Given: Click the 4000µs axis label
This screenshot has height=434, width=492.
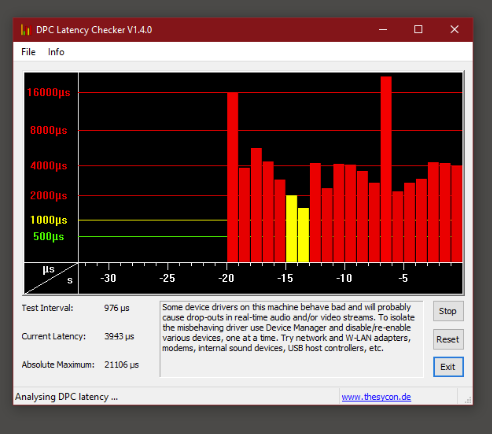Looking at the screenshot, I should [x=49, y=166].
